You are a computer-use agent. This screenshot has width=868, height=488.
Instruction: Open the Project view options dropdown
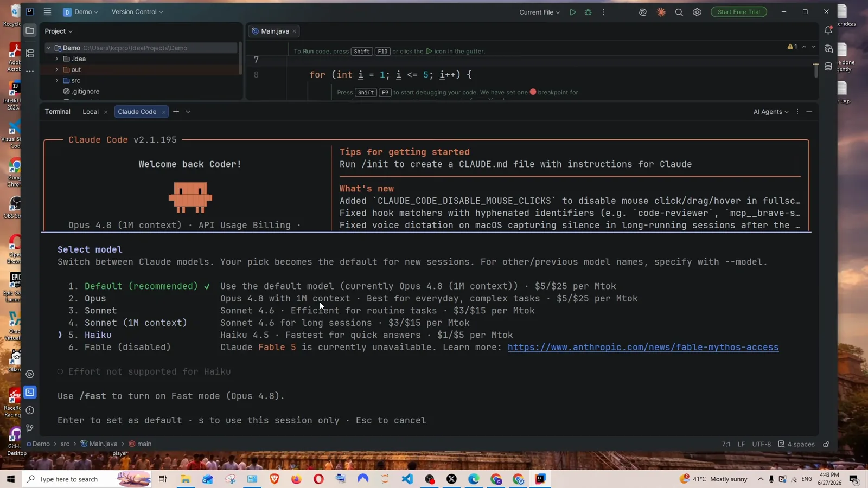59,31
